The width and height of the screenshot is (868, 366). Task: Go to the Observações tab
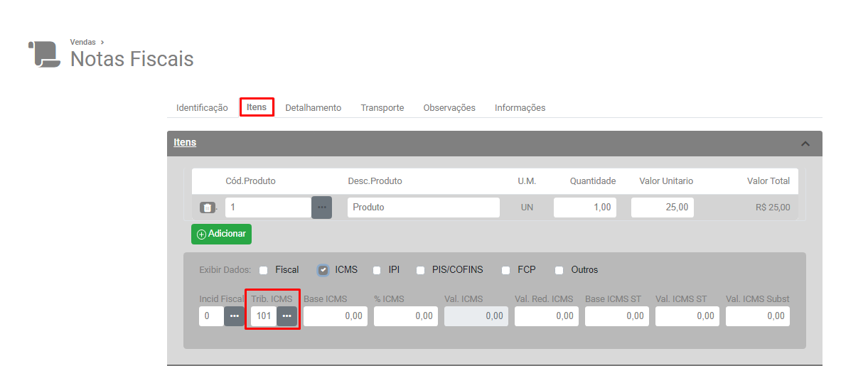tap(449, 108)
